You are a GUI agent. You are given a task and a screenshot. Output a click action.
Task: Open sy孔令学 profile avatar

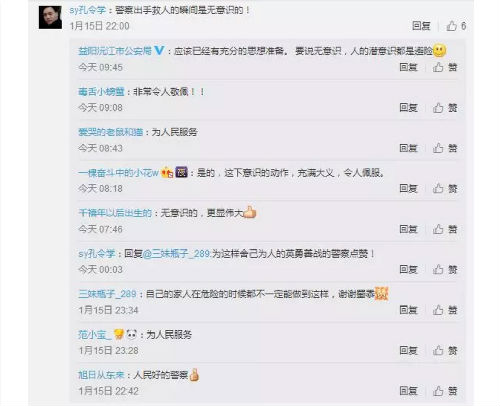tap(50, 17)
